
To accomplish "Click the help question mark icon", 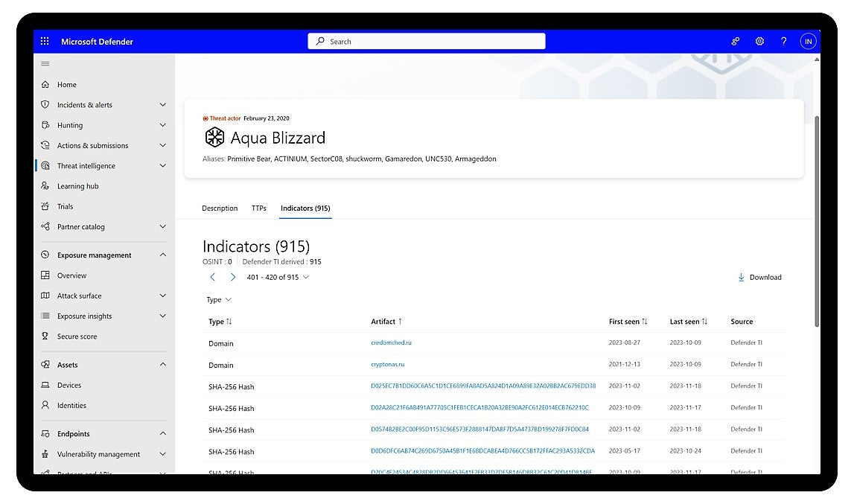I will 783,42.
